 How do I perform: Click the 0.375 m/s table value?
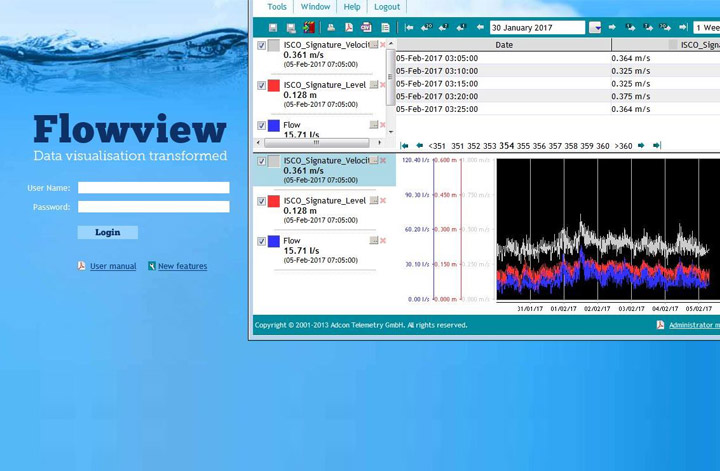[630, 96]
